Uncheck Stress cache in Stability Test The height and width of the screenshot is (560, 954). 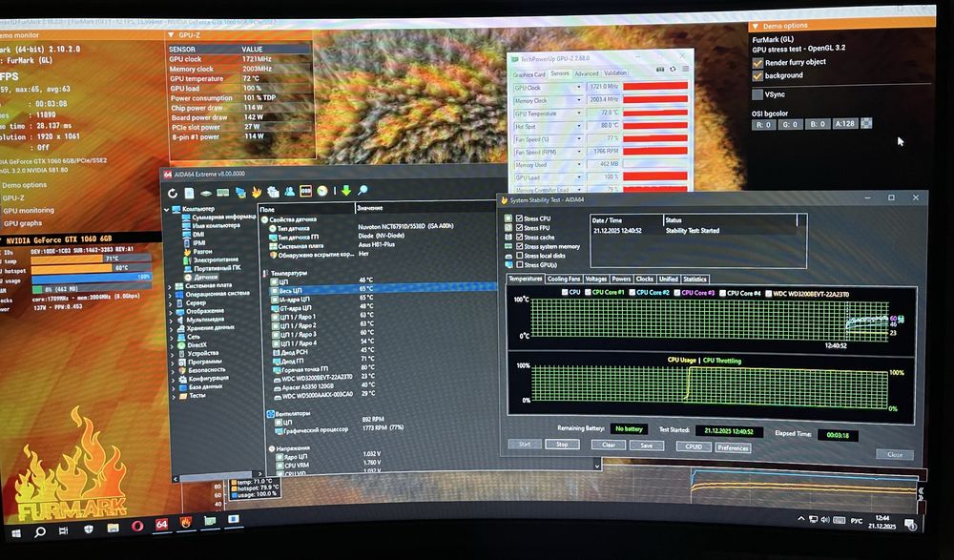[519, 237]
